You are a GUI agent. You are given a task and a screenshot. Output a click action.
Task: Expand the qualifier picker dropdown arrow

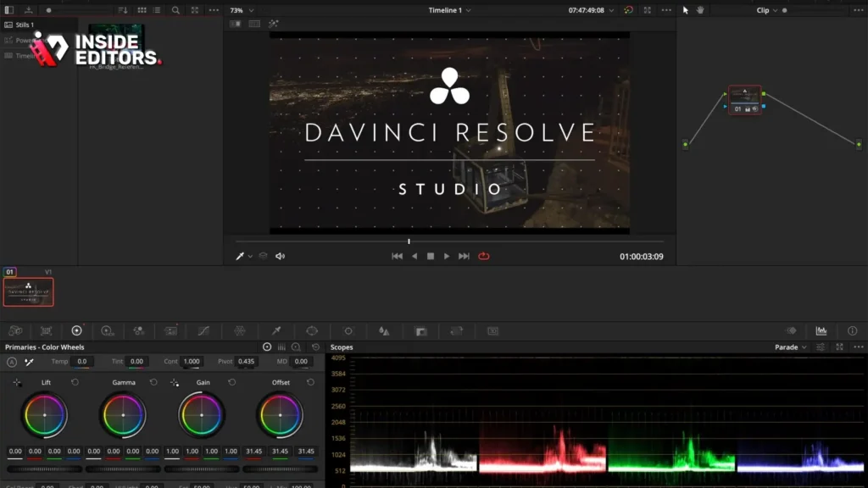[x=250, y=257]
